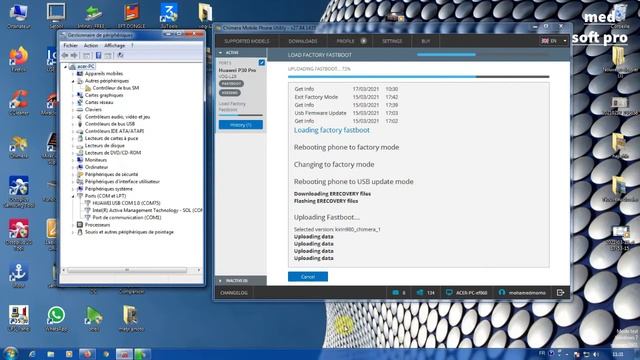
Task: Click the ticket icon showing 0 in footer
Action: tap(395, 293)
